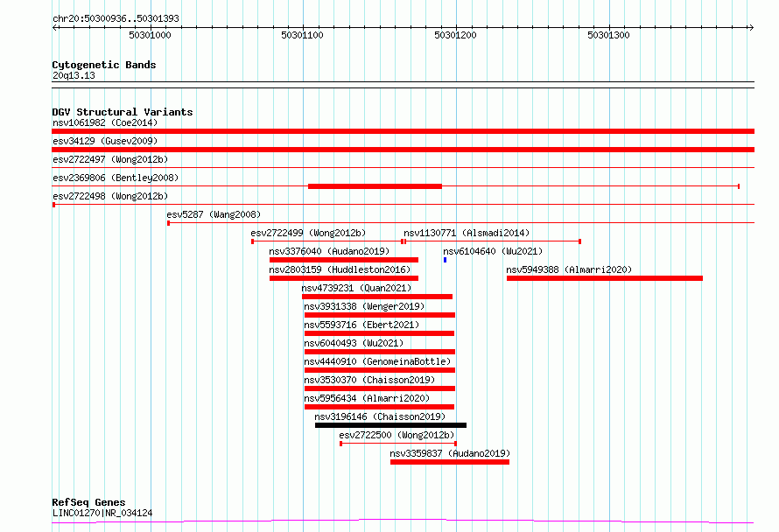Click the red bar under nsv2803159
The height and width of the screenshot is (532, 779).
click(x=344, y=278)
